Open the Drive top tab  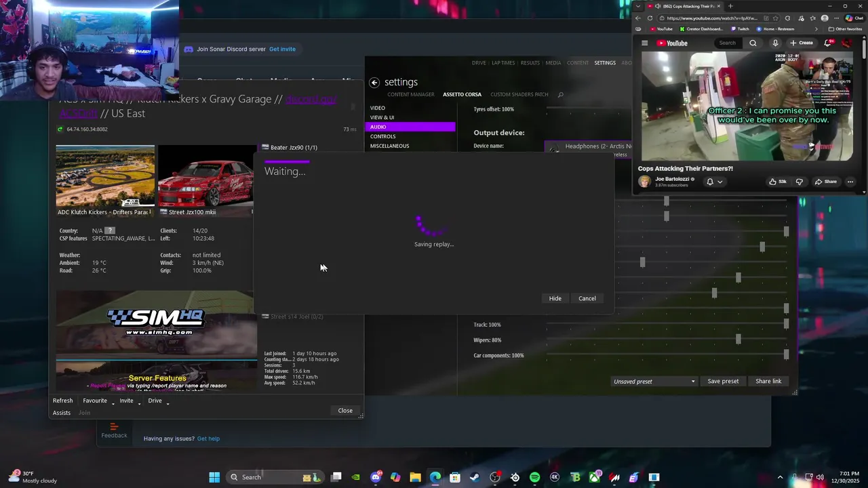pyautogui.click(x=479, y=63)
